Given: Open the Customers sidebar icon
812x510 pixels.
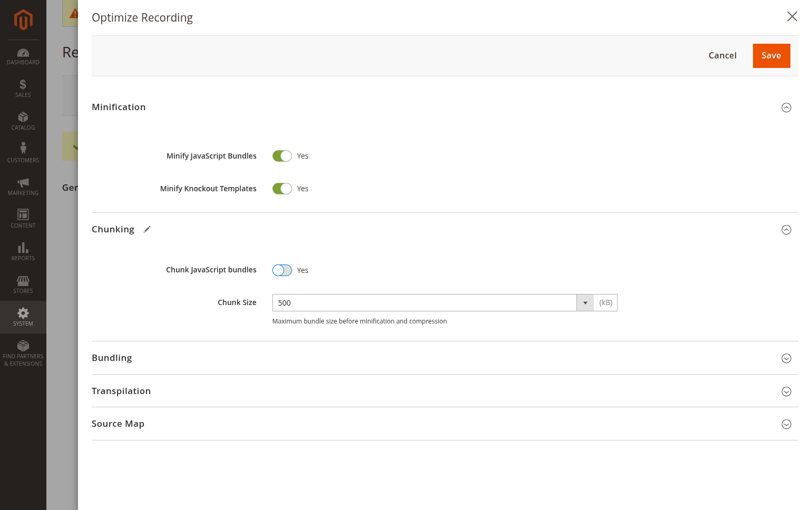Looking at the screenshot, I should 23,148.
